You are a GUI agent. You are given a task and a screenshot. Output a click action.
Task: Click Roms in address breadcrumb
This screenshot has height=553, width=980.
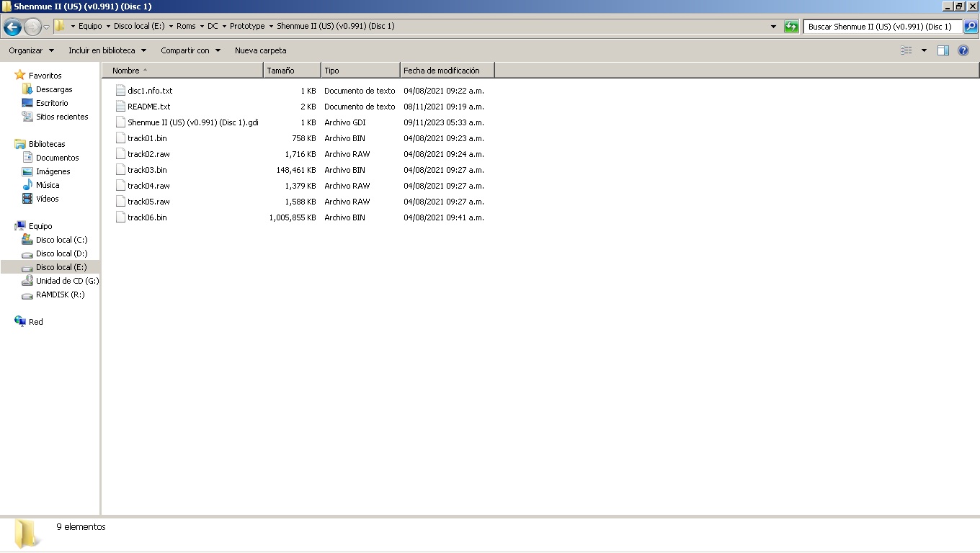pyautogui.click(x=186, y=26)
